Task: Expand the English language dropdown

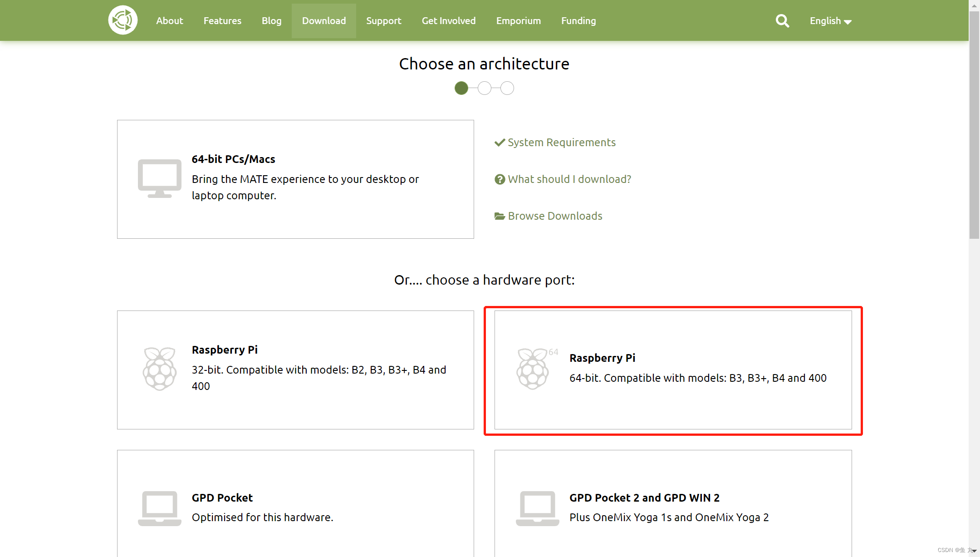Action: (830, 21)
